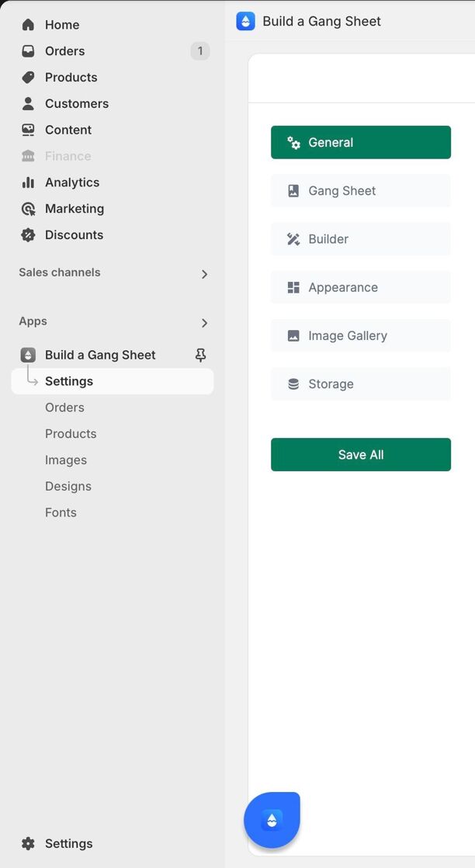The width and height of the screenshot is (475, 868).
Task: Unpin Build a Gang Sheet app
Action: tap(200, 355)
